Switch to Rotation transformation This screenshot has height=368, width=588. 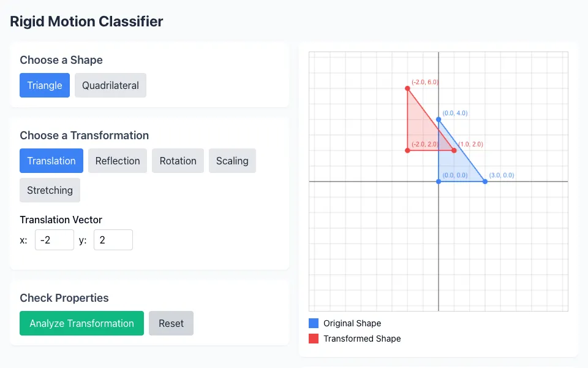(x=178, y=161)
